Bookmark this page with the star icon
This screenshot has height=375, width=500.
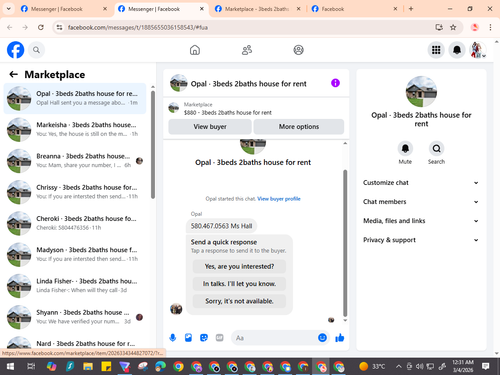(x=453, y=27)
